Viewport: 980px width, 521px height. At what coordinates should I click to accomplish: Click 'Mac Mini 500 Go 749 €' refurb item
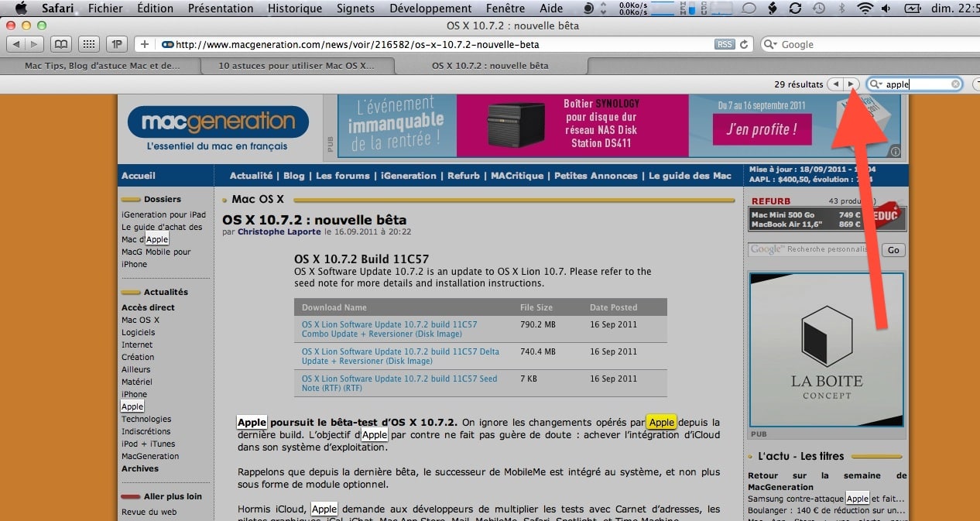coord(806,214)
